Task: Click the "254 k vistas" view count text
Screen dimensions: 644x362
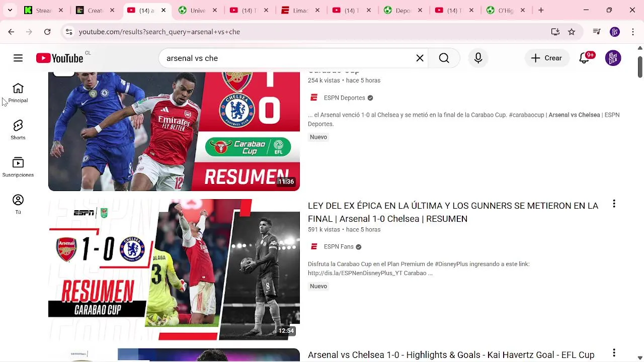Action: click(324, 80)
